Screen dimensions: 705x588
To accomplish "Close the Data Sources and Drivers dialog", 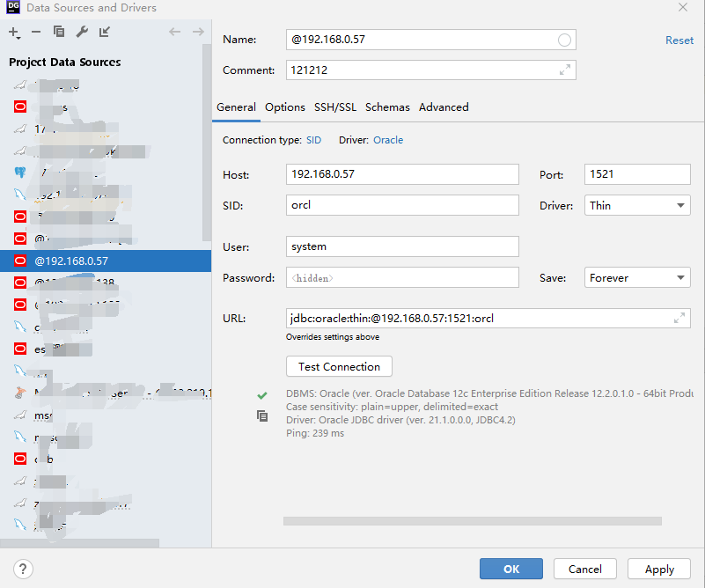I will [x=683, y=7].
